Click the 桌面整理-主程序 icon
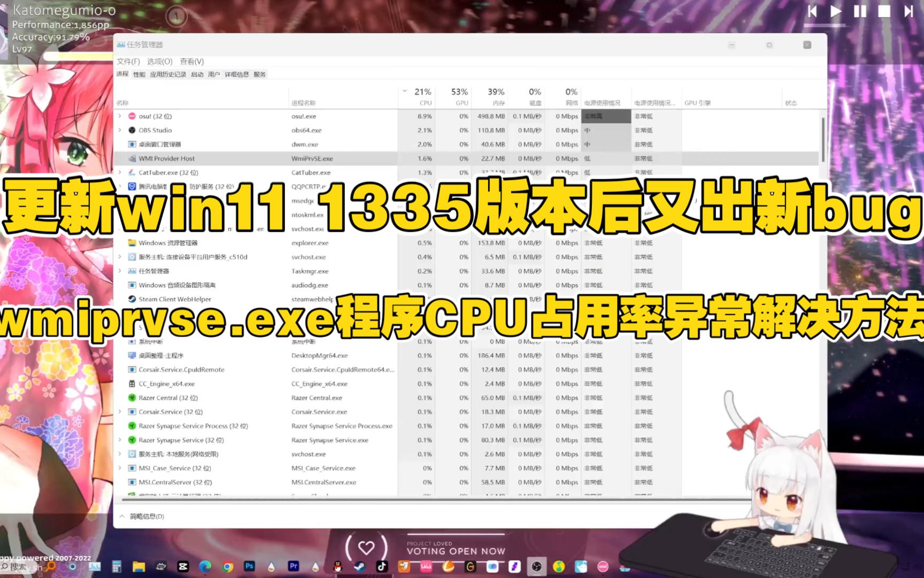The image size is (924, 578). tap(132, 355)
